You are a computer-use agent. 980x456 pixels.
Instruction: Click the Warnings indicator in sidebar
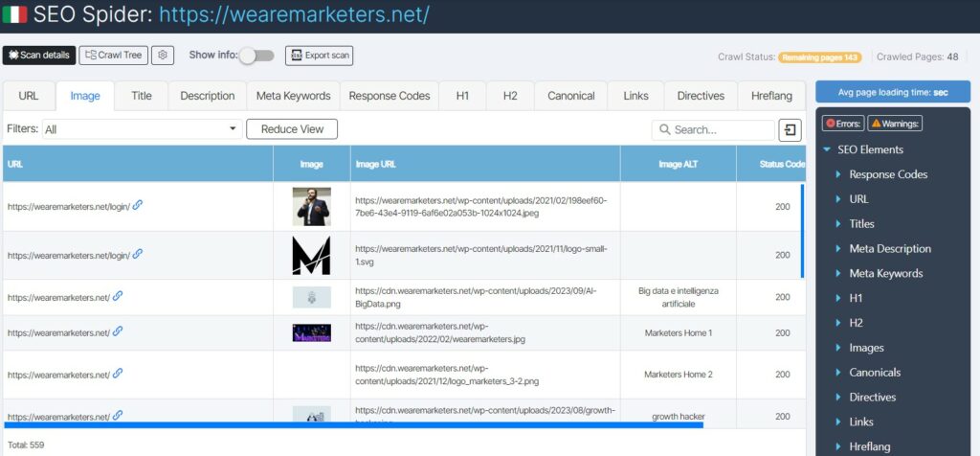pyautogui.click(x=896, y=124)
